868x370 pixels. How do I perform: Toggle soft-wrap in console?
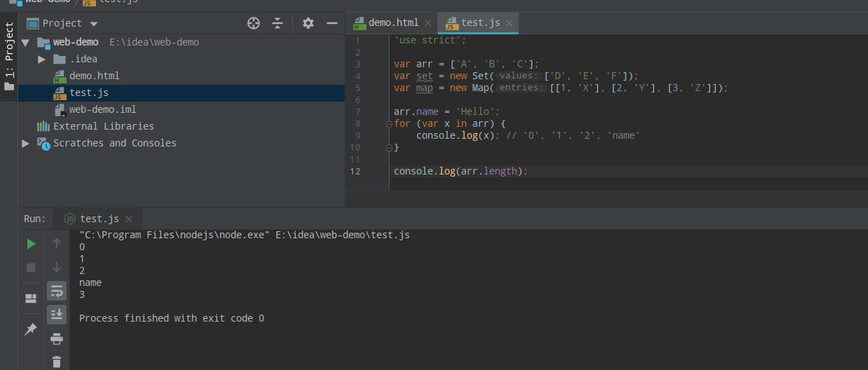57,291
